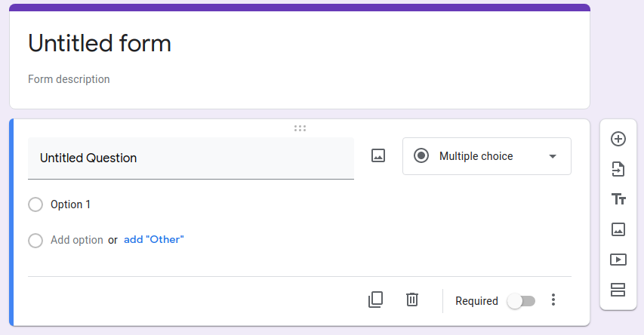Insert image into the question title
644x335 pixels.
pyautogui.click(x=378, y=155)
